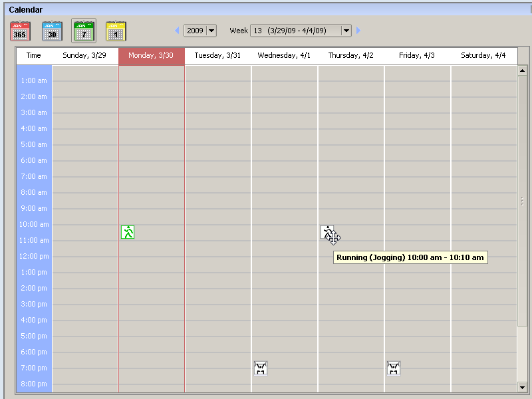The height and width of the screenshot is (399, 532).
Task: Open the weightlifting event on Wednesday evening
Action: [261, 368]
